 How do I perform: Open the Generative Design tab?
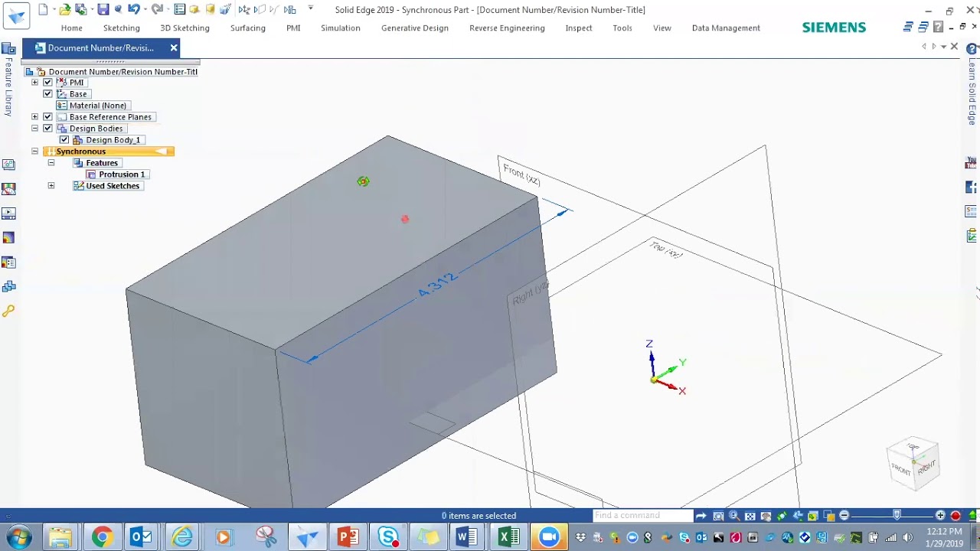(x=415, y=28)
